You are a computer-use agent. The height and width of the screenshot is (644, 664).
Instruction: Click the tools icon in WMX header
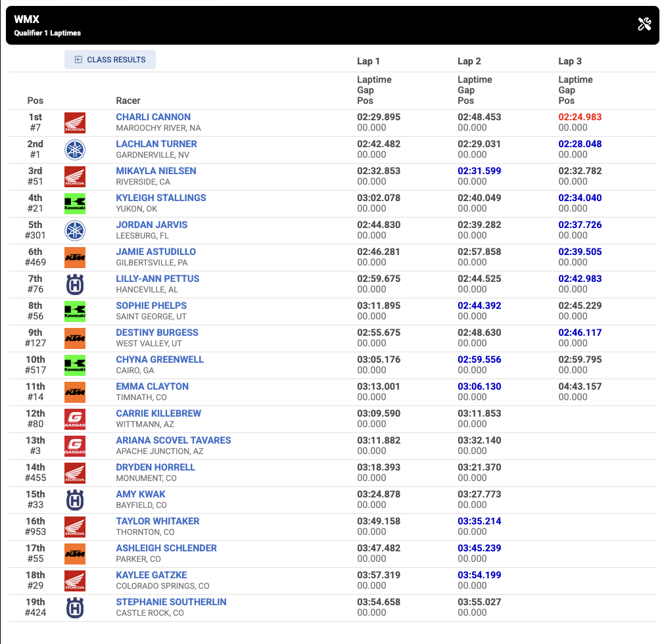pyautogui.click(x=644, y=25)
